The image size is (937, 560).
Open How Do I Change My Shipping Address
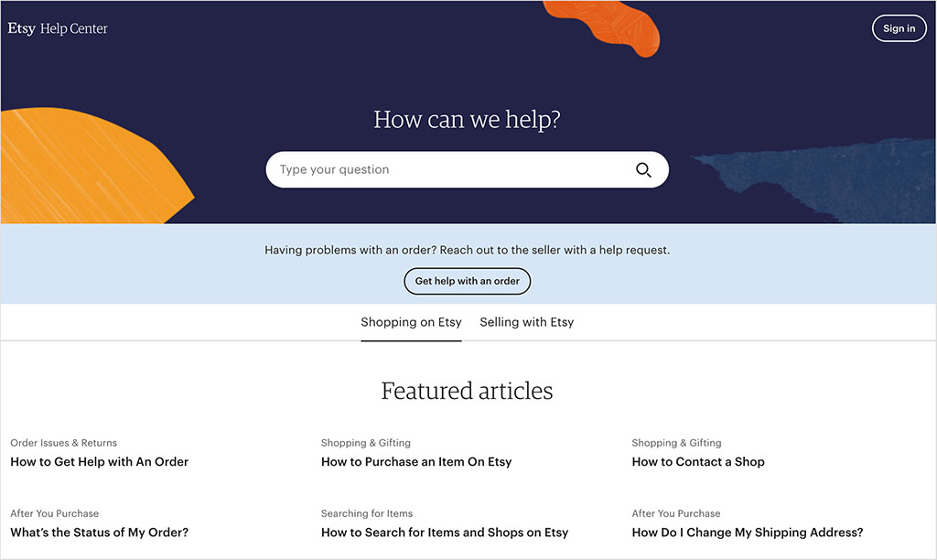click(x=748, y=532)
